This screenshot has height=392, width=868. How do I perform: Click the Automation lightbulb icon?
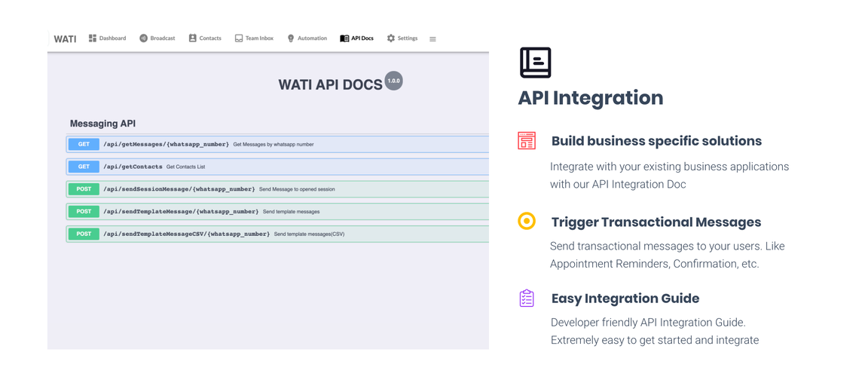(291, 38)
